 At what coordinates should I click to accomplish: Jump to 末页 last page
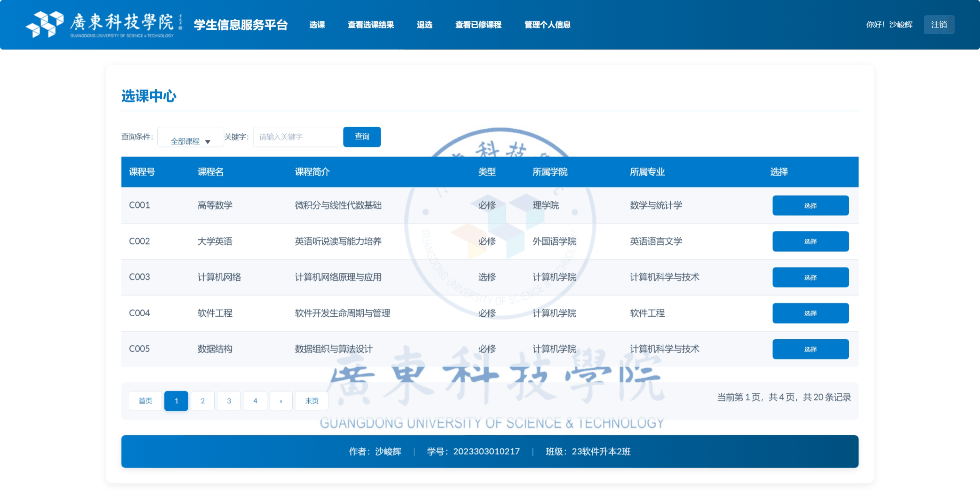pyautogui.click(x=311, y=401)
